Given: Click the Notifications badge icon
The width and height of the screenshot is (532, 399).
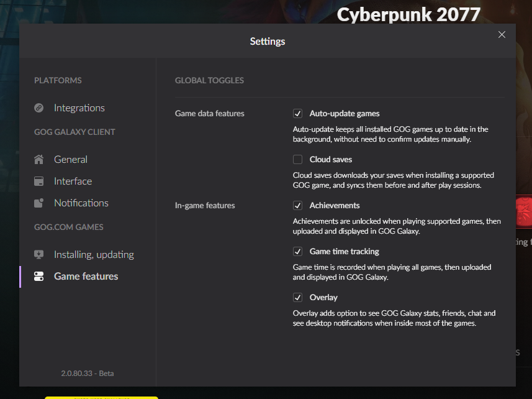Looking at the screenshot, I should coord(38,203).
